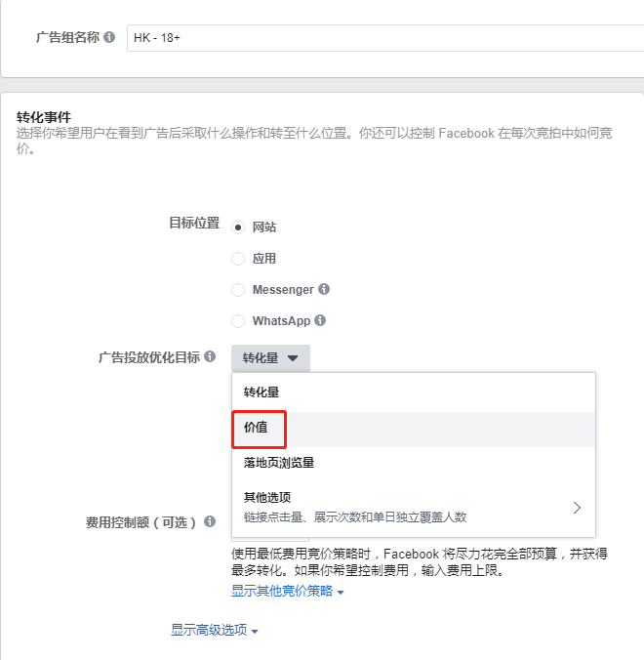
Task: Click info icon next to WhatsApp option
Action: coord(320,320)
